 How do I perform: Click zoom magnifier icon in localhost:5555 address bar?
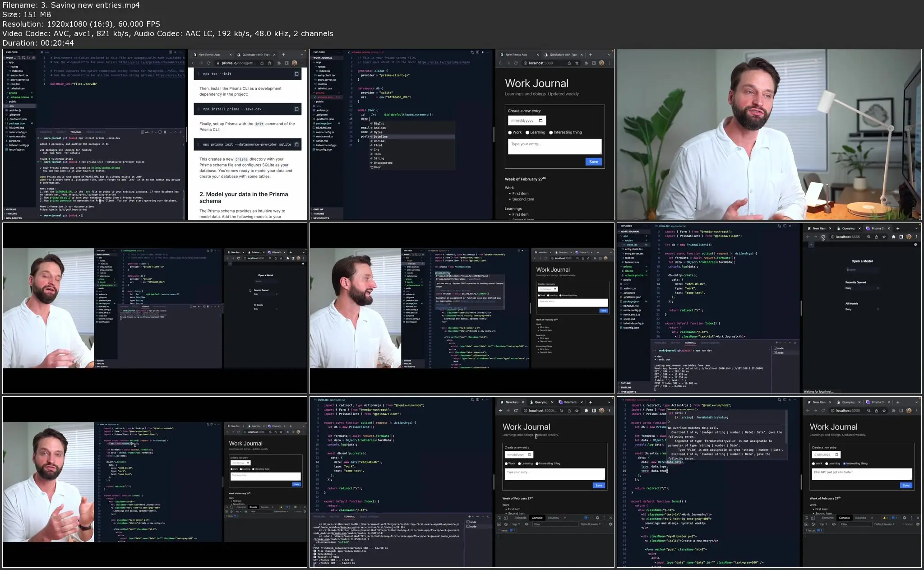[x=869, y=236]
